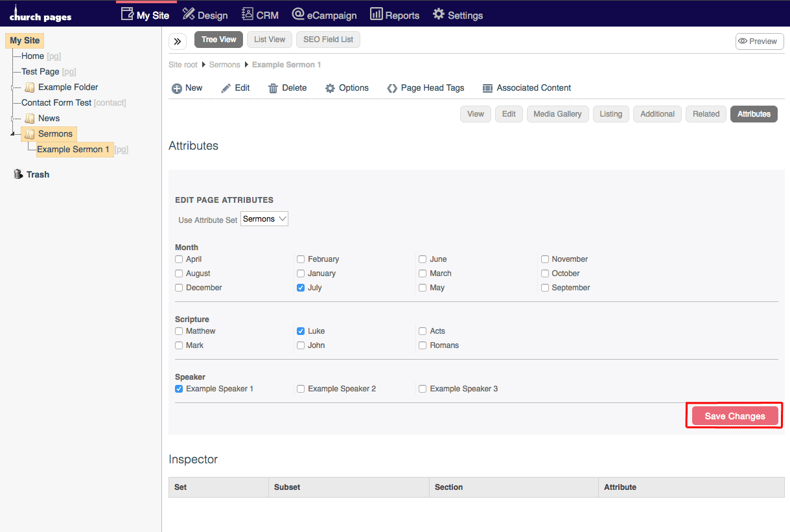
Task: Check the June month checkbox
Action: point(423,259)
